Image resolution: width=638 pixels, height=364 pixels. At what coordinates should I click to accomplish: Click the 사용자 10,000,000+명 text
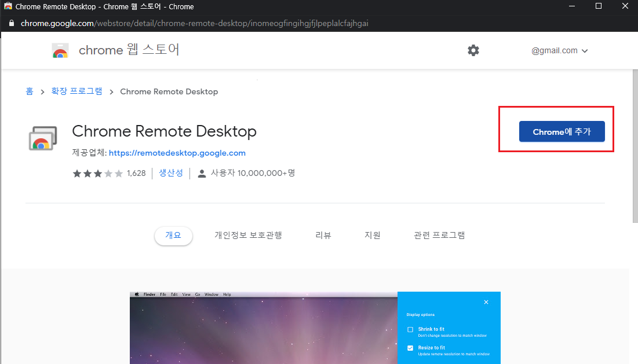point(253,174)
